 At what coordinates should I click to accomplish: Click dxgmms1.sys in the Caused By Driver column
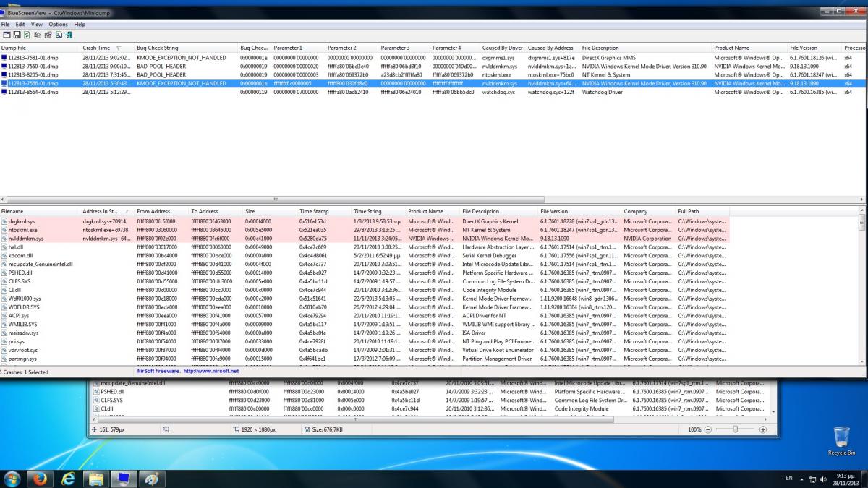[500, 57]
